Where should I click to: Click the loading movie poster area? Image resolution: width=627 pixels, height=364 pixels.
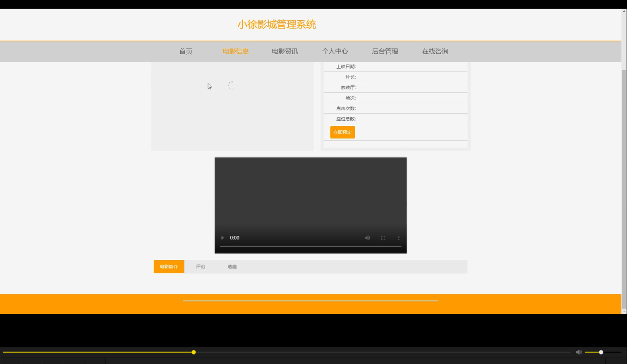click(232, 106)
